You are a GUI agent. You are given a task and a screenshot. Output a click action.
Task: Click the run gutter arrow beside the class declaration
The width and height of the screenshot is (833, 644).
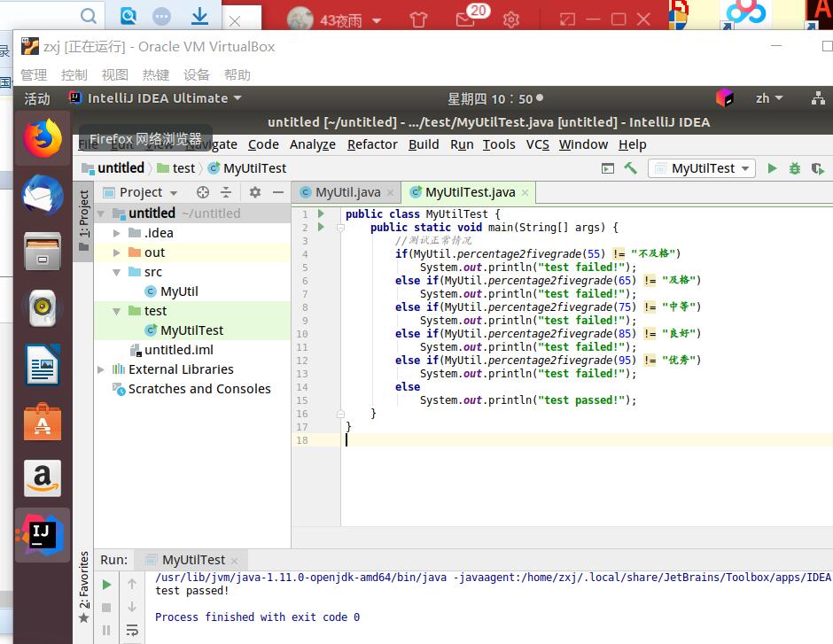click(x=321, y=213)
